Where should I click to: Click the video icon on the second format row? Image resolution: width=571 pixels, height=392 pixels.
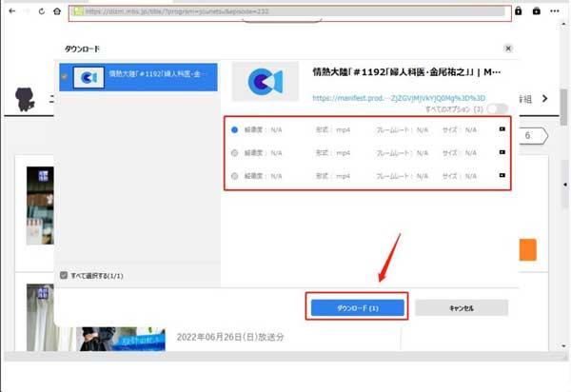pyautogui.click(x=502, y=152)
